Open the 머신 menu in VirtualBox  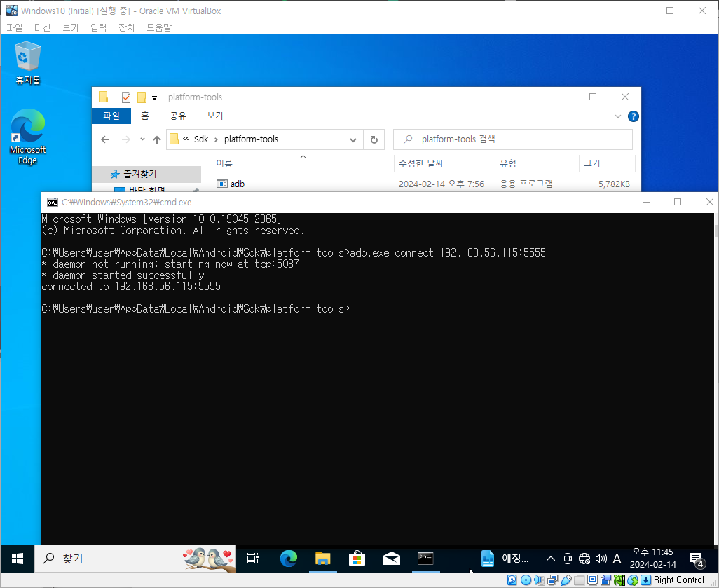(42, 27)
